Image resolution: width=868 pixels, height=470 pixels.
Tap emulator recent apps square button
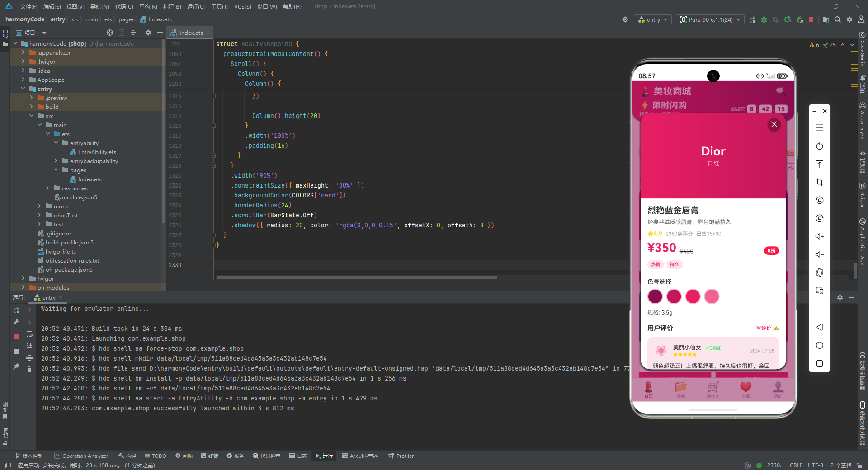tap(820, 363)
